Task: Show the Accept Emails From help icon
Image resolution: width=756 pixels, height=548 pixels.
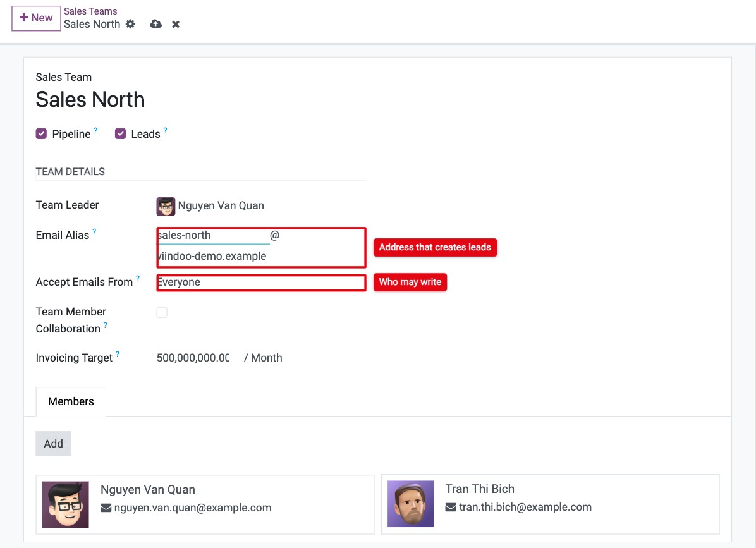Action: click(x=138, y=279)
